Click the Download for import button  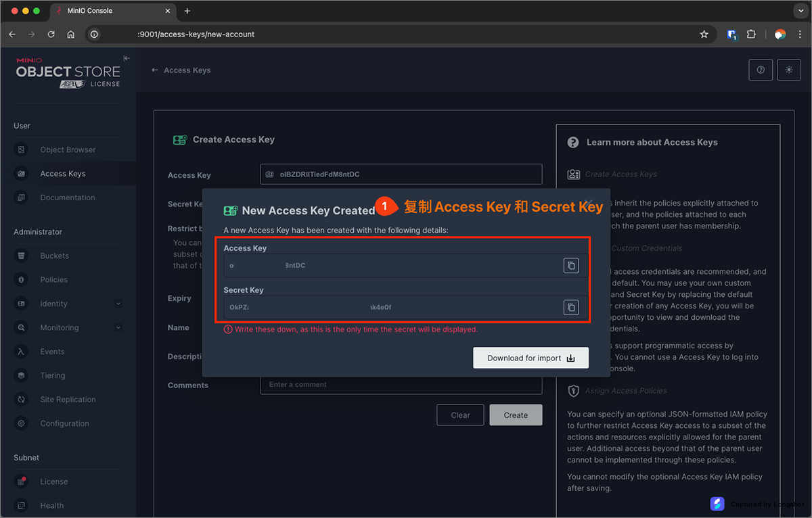coord(531,358)
